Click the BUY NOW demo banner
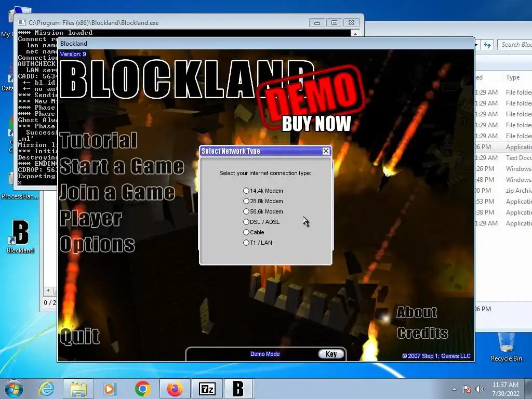The image size is (532, 399). (x=316, y=124)
